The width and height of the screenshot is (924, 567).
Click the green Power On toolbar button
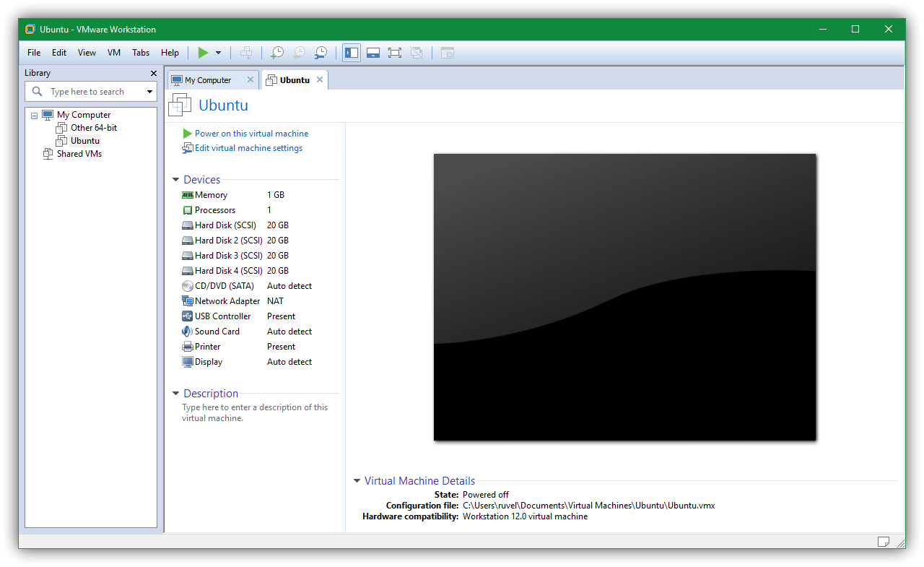coord(203,53)
